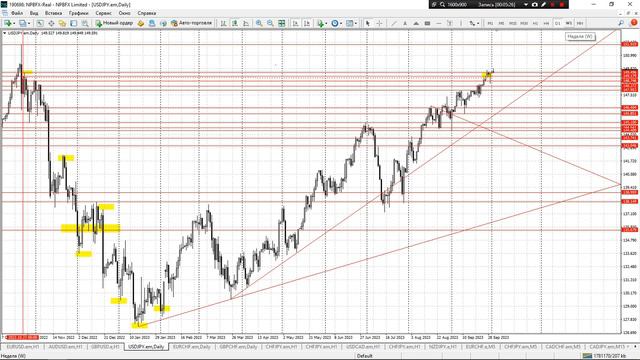
Task: Pause the screen recording
Action: pyautogui.click(x=553, y=4)
